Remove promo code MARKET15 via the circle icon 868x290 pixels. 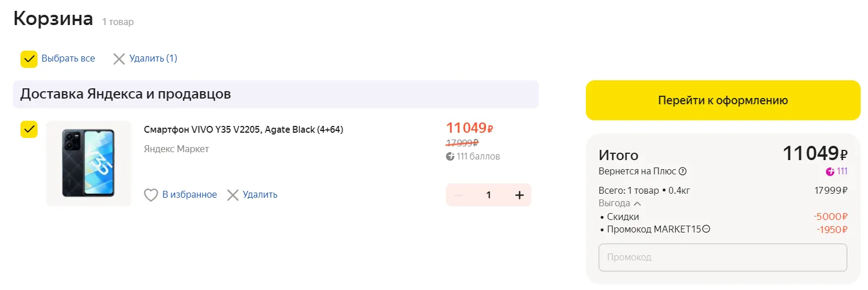706,229
